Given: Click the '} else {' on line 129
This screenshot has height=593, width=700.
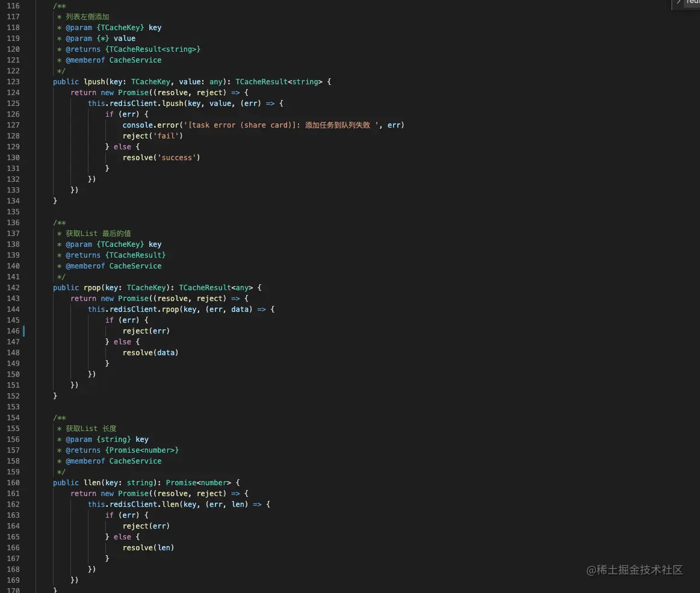Looking at the screenshot, I should (122, 147).
